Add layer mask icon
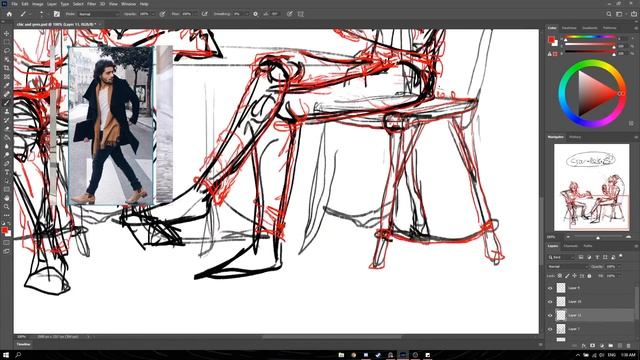This screenshot has height=360, width=640. tap(593, 346)
